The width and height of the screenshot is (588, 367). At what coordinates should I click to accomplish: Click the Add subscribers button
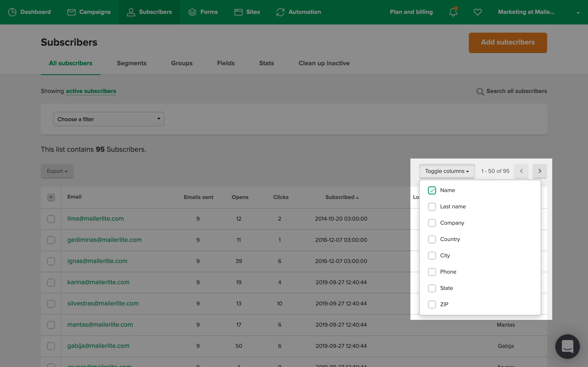point(508,42)
